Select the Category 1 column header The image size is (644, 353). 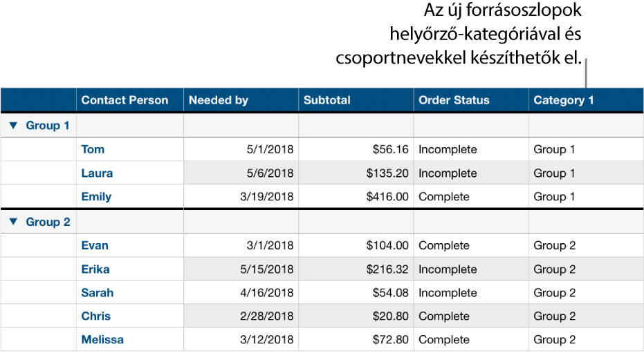click(x=564, y=100)
